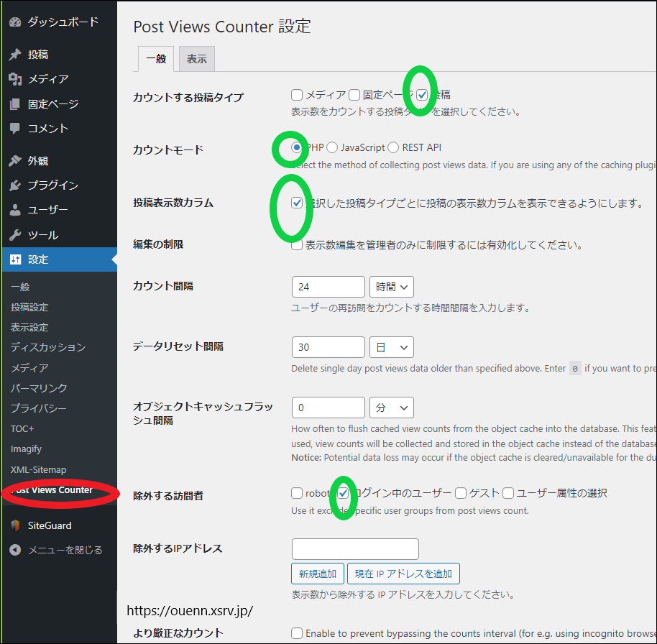
Task: Click the 現在 IP アドレスを追加 button
Action: click(x=403, y=574)
